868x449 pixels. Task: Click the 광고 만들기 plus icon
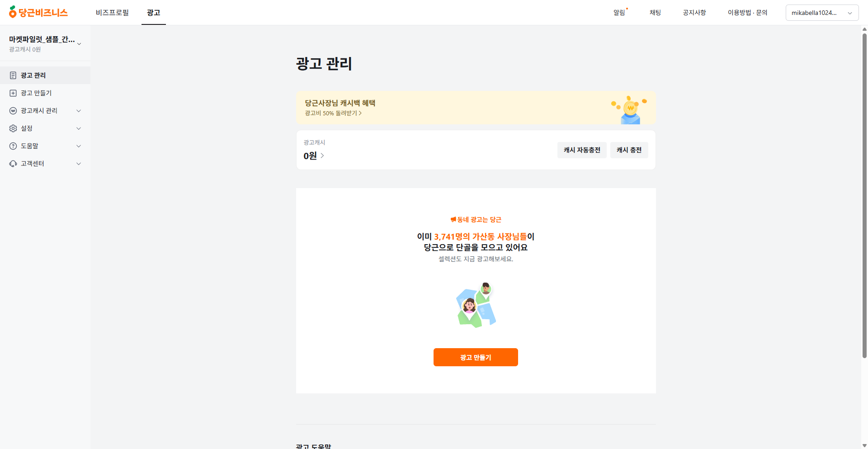pyautogui.click(x=13, y=93)
